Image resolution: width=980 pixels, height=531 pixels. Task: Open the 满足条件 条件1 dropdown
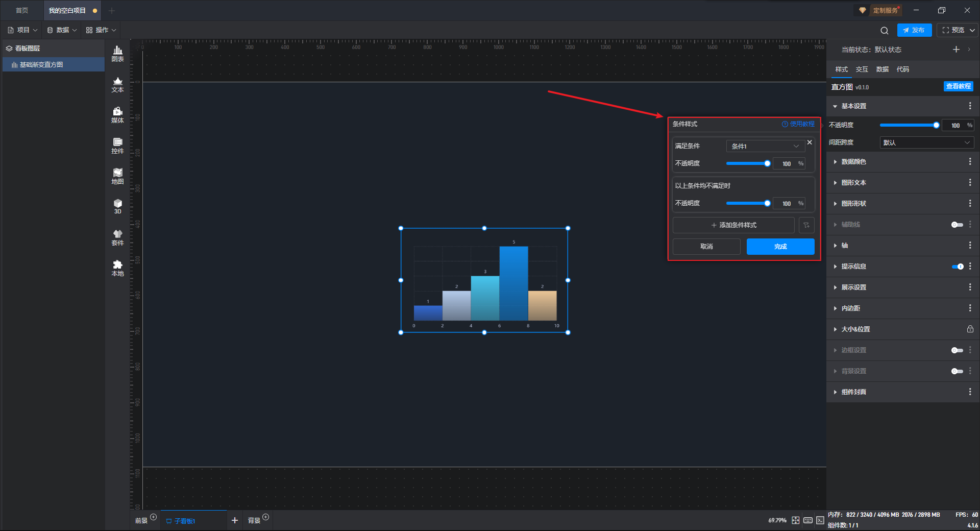(x=765, y=146)
